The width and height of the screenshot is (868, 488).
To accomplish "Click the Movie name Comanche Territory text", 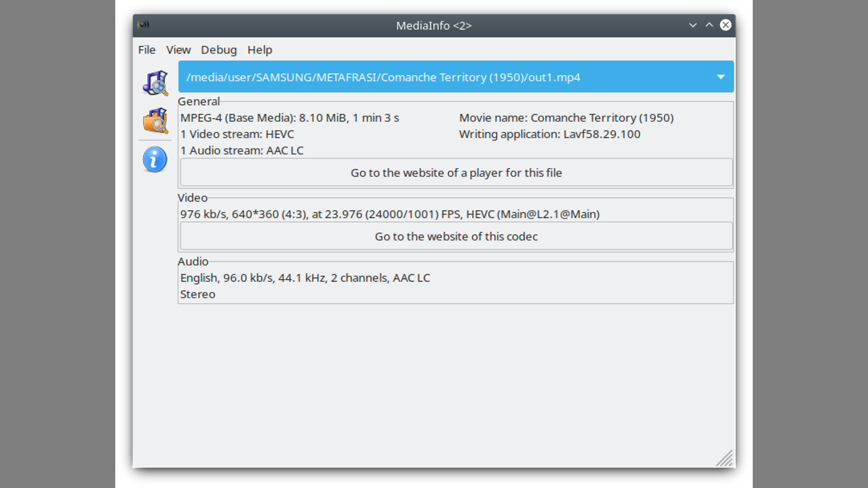I will coord(566,118).
